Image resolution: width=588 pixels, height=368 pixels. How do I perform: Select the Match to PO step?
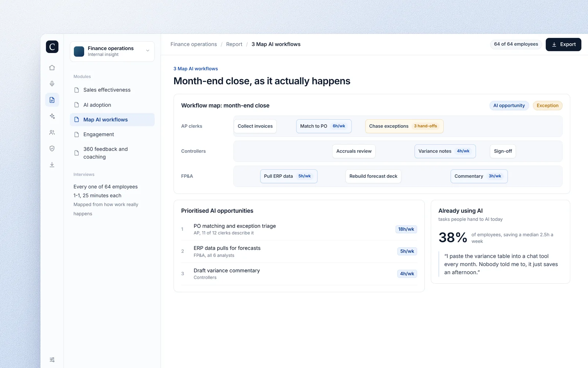[x=324, y=126]
